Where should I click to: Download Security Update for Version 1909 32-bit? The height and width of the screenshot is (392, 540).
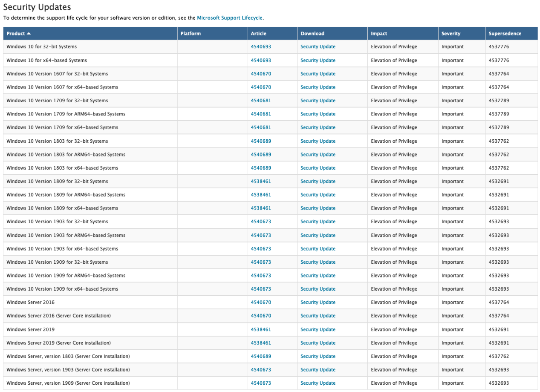click(318, 262)
